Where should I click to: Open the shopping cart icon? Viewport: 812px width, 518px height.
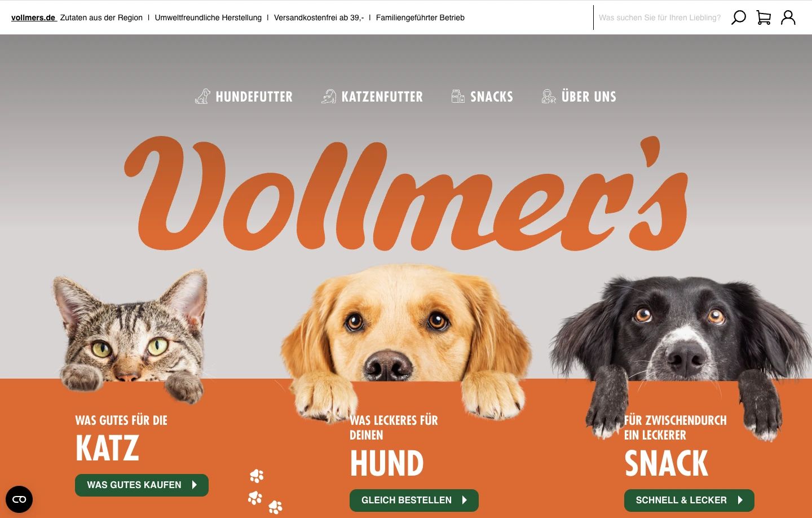764,17
